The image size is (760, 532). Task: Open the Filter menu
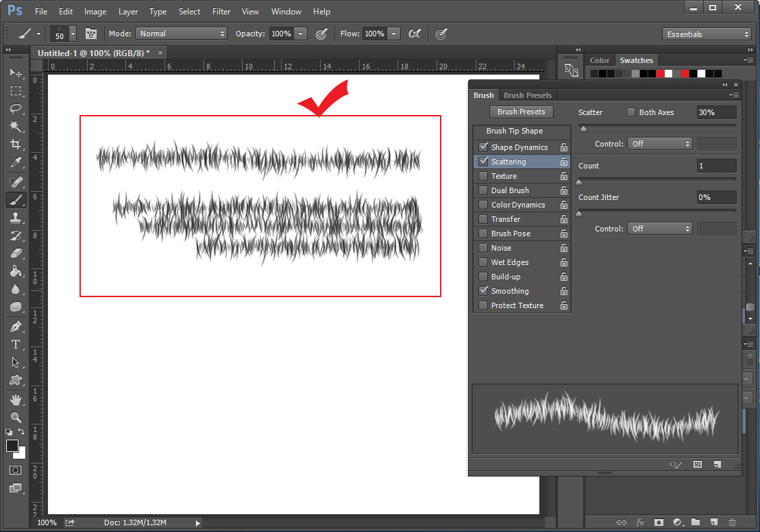221,11
